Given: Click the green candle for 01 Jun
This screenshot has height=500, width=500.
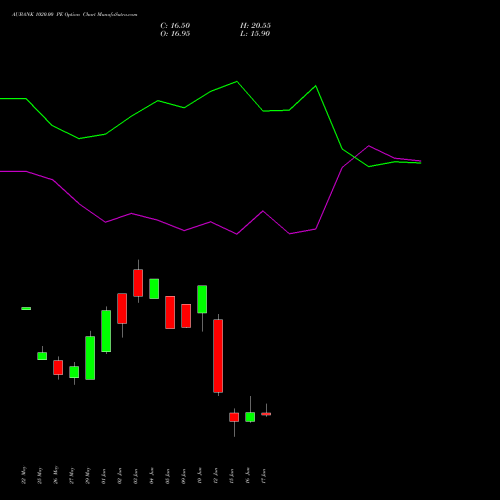Looking at the screenshot, I should coord(106,331).
